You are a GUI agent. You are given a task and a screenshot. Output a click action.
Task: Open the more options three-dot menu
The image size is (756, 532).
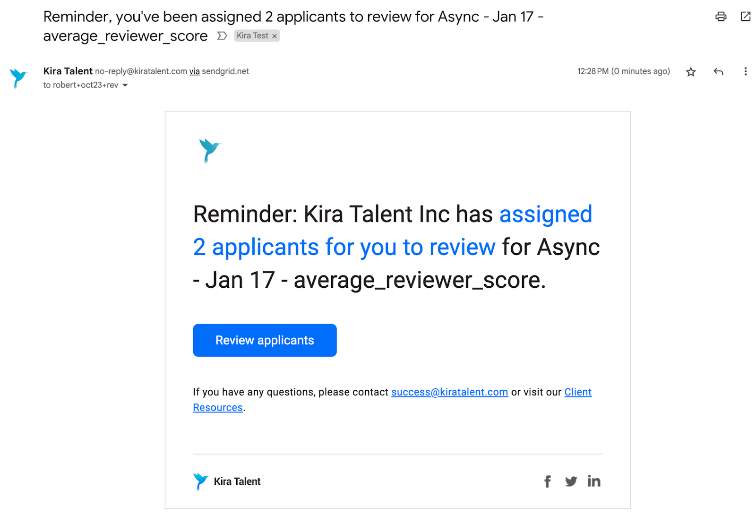[746, 71]
